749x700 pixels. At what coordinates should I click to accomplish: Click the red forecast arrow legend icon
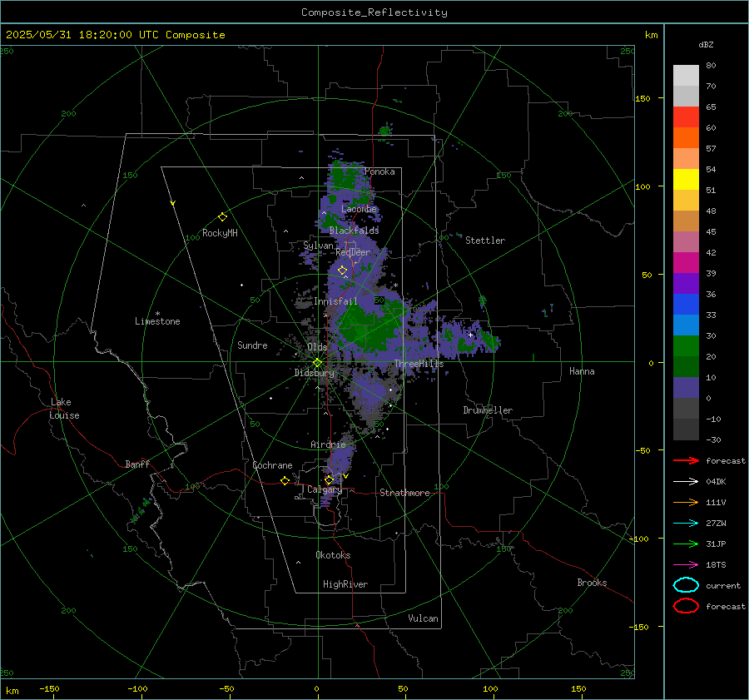coord(686,460)
